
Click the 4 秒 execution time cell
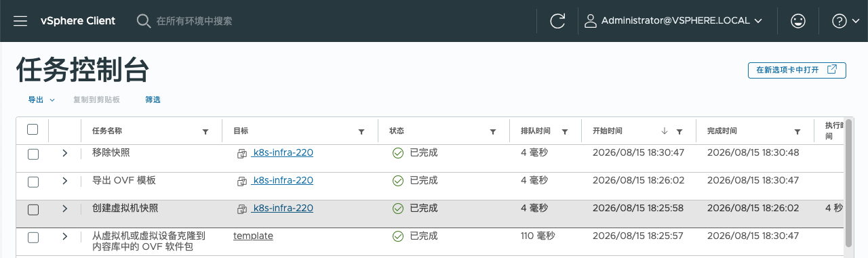tap(834, 209)
